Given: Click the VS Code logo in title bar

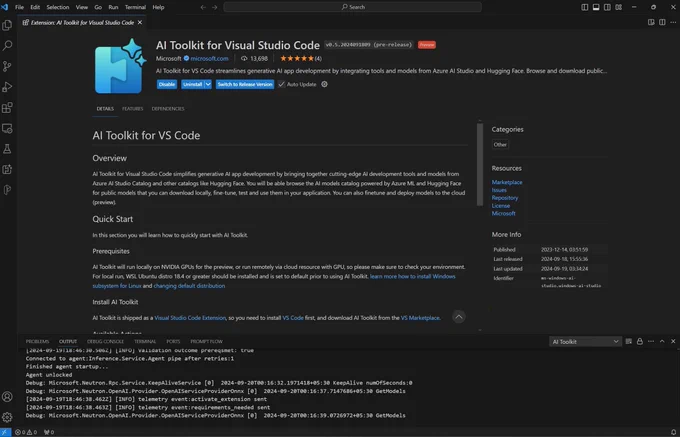Looking at the screenshot, I should (x=5, y=7).
